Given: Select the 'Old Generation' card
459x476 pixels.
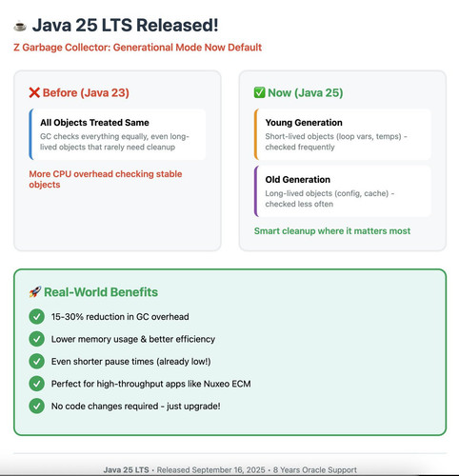Looking at the screenshot, I should coord(343,191).
